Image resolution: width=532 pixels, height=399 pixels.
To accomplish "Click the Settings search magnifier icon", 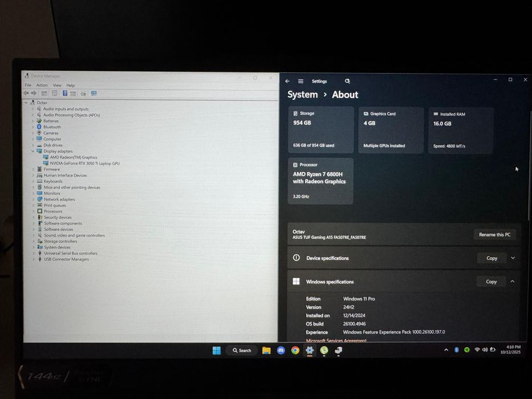I will tap(347, 82).
